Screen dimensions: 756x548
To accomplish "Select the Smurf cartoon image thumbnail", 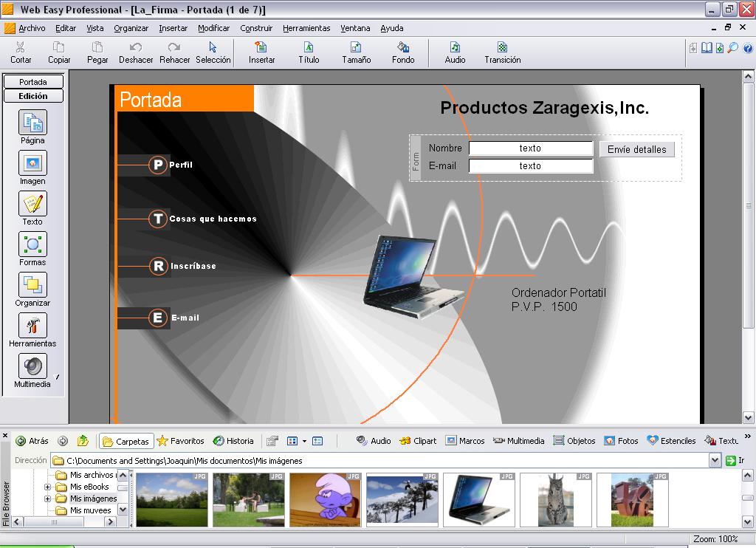I will [325, 500].
